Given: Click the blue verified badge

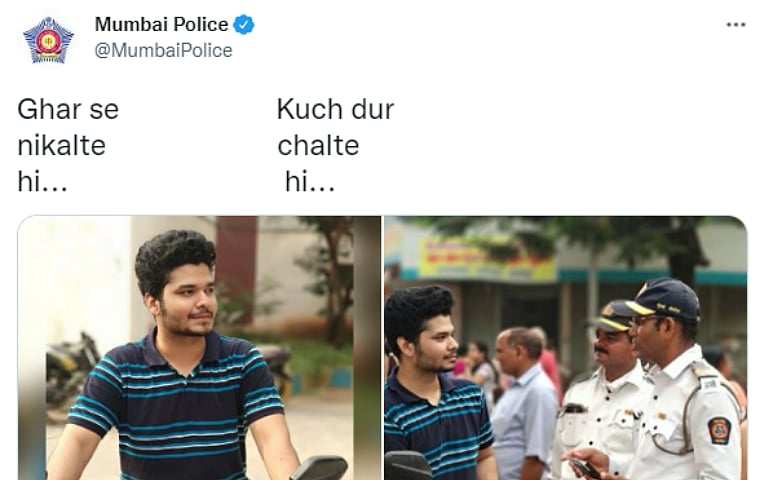Looking at the screenshot, I should click(x=244, y=24).
